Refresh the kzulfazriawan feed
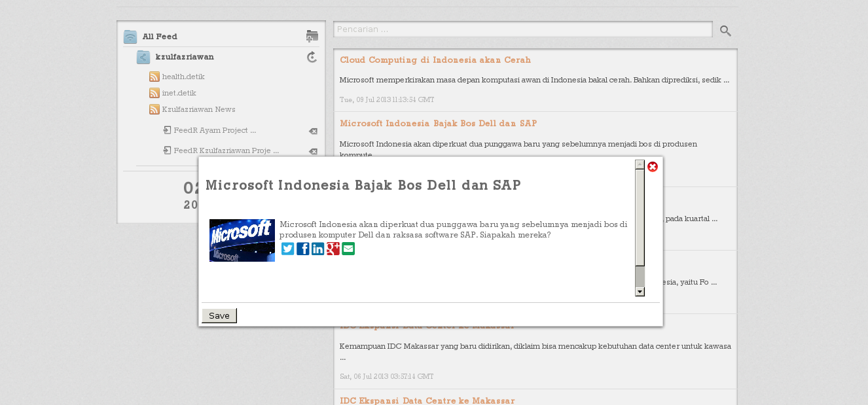Screen dimensions: 868x405 (312, 57)
